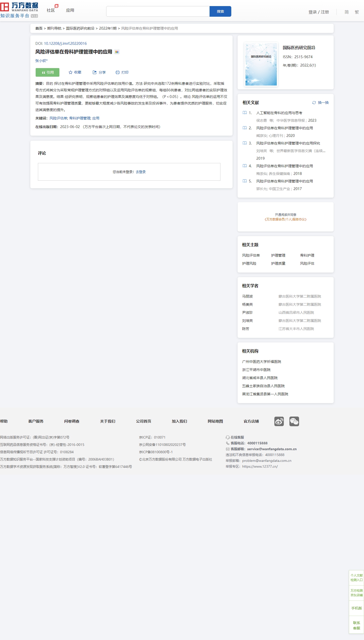The image size is (364, 640).
Task: Click 网站地图 in footer
Action: (215, 421)
